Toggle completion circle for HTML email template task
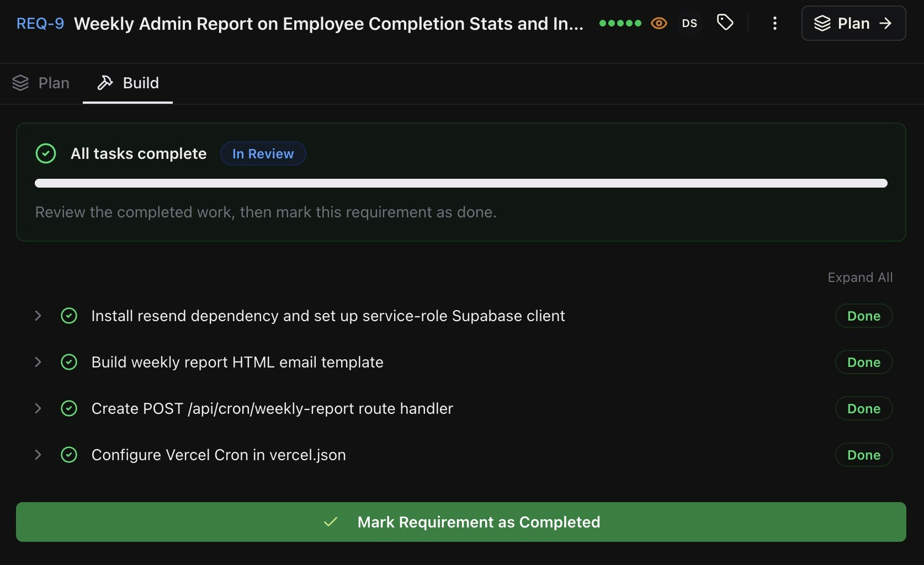The image size is (924, 565). coord(69,362)
